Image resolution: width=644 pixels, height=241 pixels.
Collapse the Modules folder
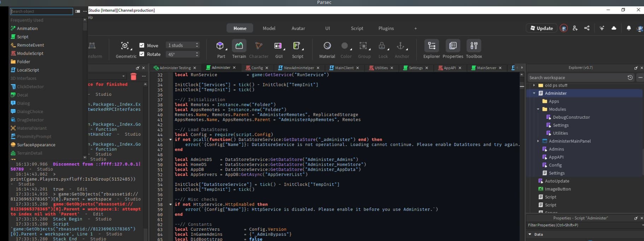tap(538, 109)
